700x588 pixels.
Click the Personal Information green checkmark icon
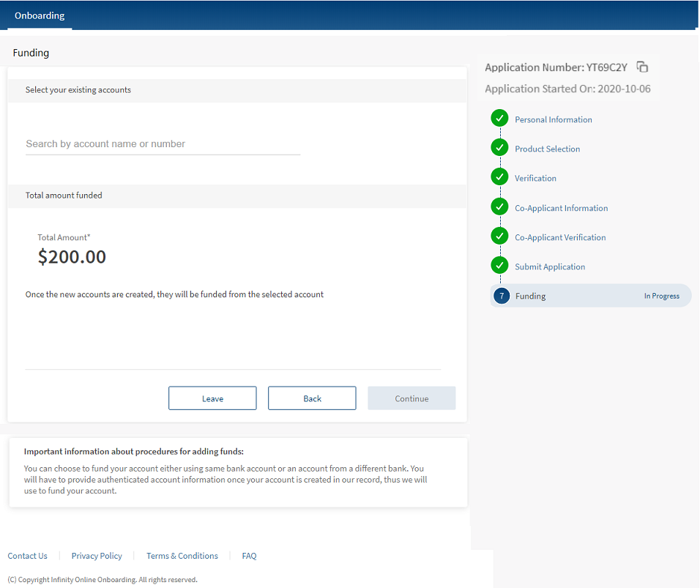(x=499, y=119)
